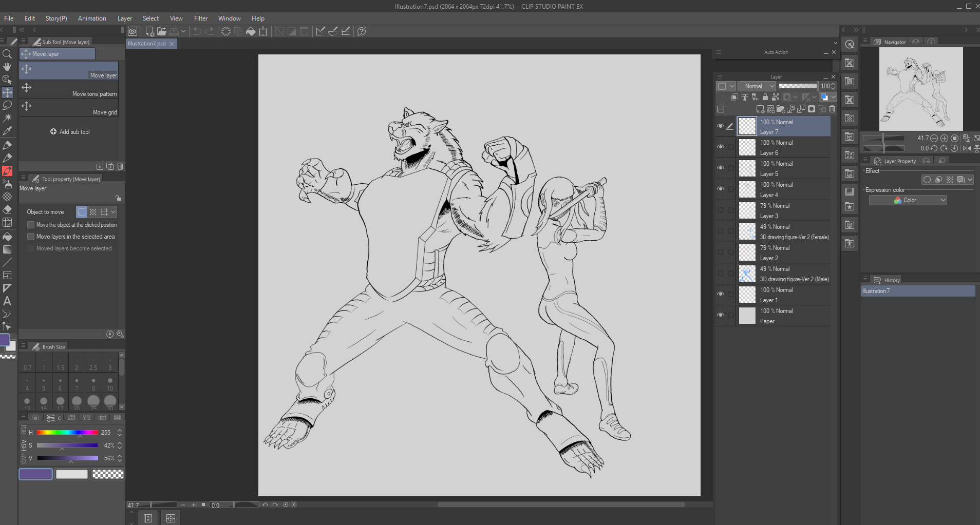This screenshot has height=525, width=980.
Task: Enable 'Move layers in the selected area' checkbox
Action: coord(31,237)
